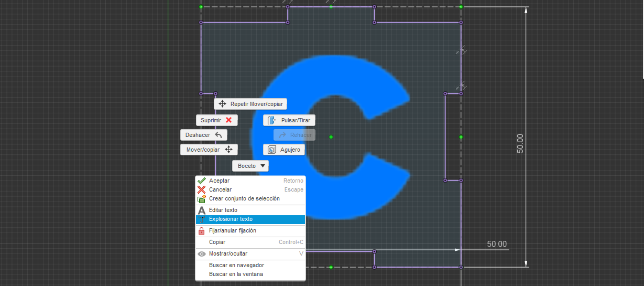Viewport: 644px width, 286px height.
Task: Choose Copiar from the context menu
Action: point(217,242)
